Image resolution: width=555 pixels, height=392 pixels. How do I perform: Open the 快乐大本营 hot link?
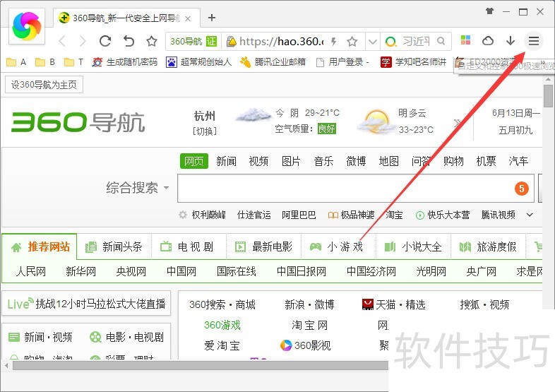coord(443,215)
